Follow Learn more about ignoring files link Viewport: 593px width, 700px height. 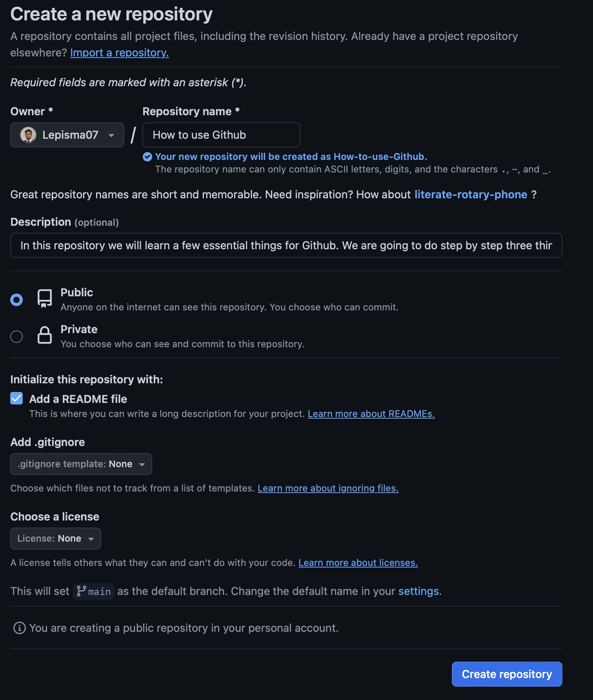328,488
